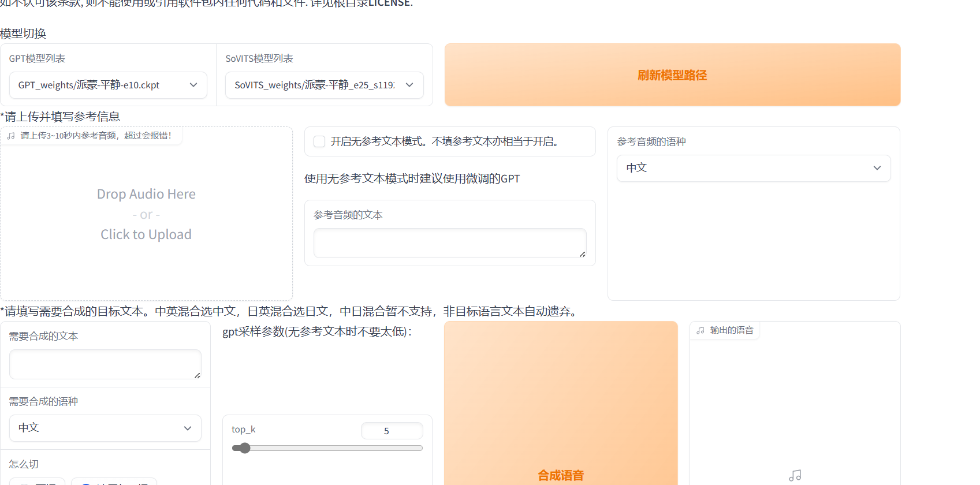This screenshot has height=485, width=980.
Task: Click the 刷新模型路径 button
Action: (x=672, y=75)
